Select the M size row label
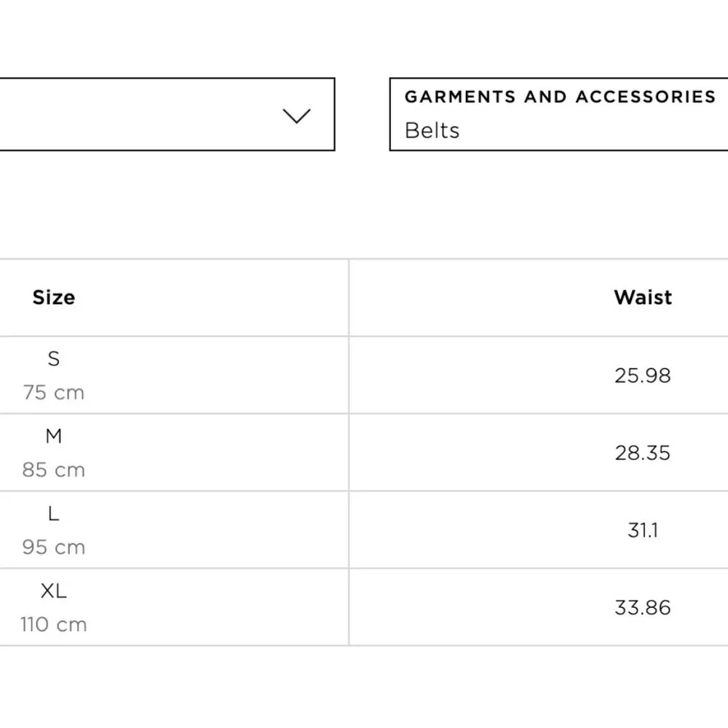 54,436
